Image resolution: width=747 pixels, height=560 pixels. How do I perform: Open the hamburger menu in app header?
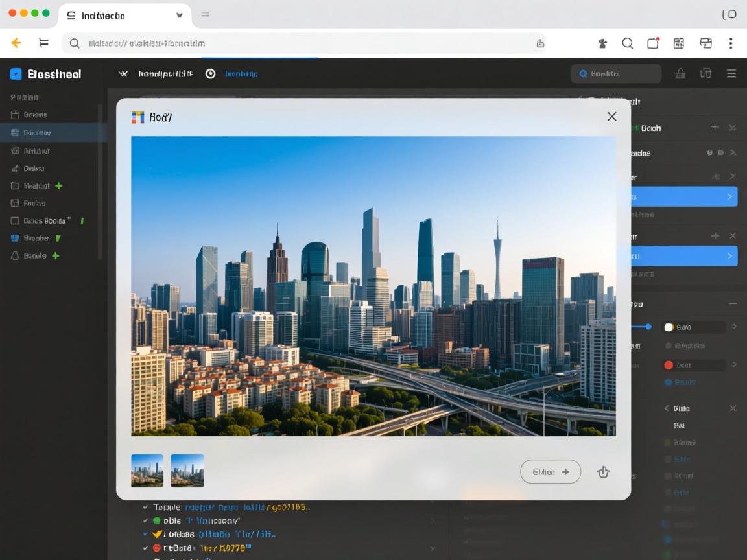731,74
